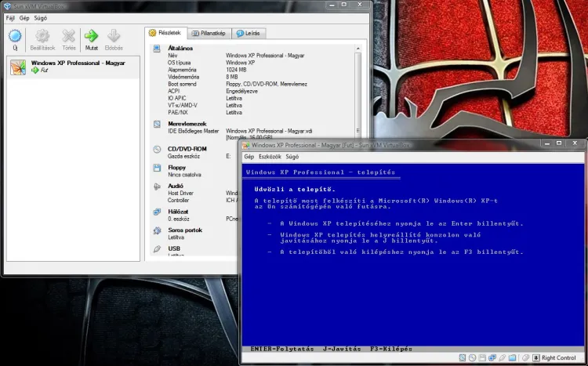Click the Windows XP VM thumbnail icon in list

17,67
